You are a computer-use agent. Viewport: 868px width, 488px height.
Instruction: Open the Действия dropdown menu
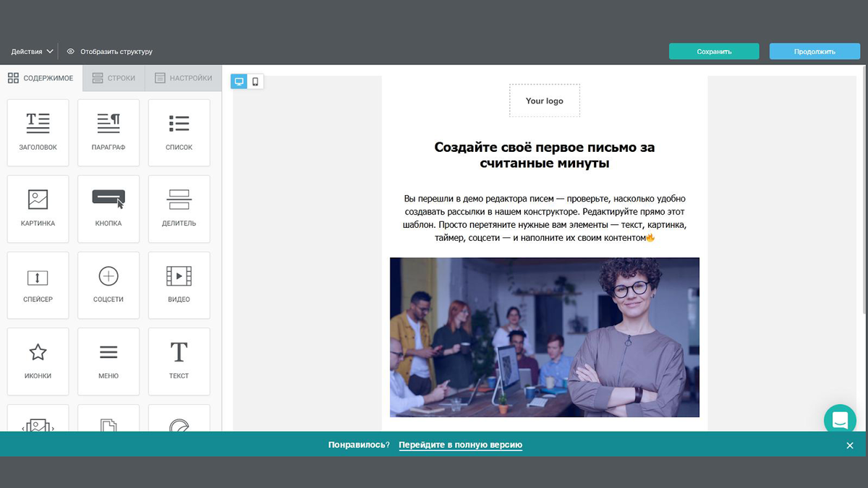(x=32, y=52)
